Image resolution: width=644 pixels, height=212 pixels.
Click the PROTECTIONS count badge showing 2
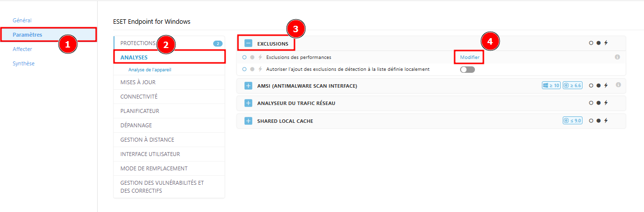(x=218, y=44)
